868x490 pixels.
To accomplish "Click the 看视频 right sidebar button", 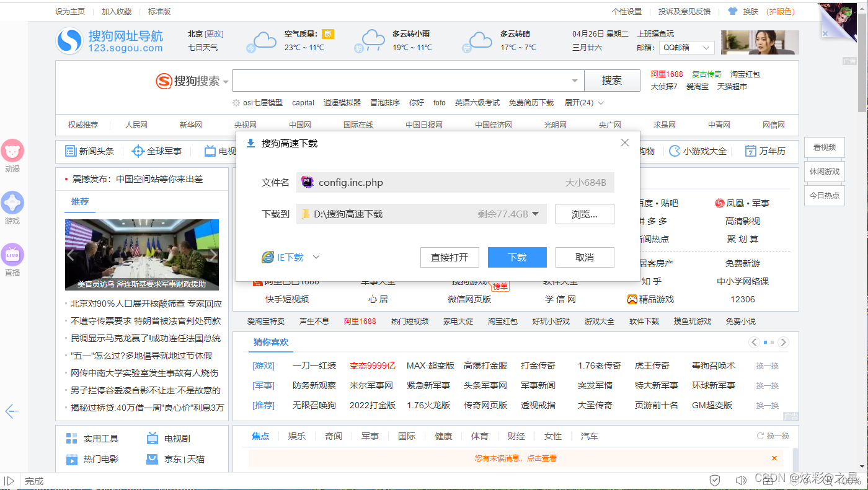I will pos(825,147).
